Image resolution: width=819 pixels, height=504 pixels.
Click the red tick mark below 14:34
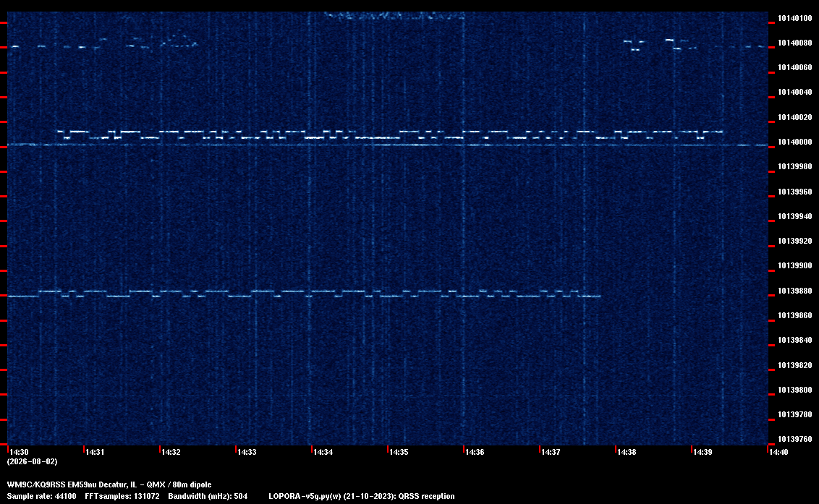pyautogui.click(x=312, y=449)
